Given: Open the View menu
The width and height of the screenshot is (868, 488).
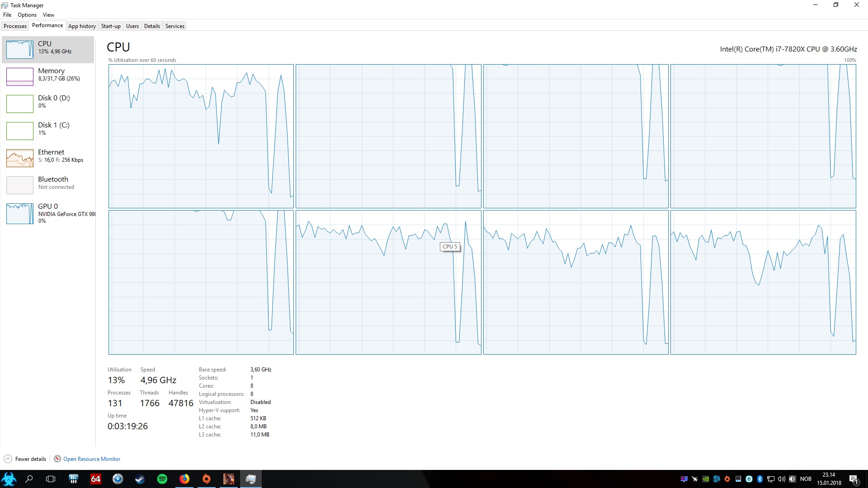Looking at the screenshot, I should [48, 15].
